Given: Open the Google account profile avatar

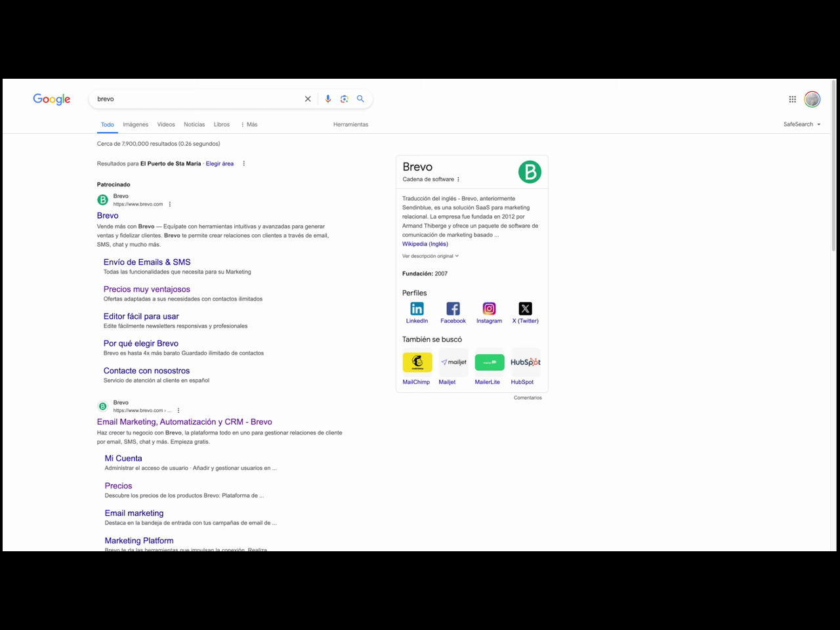Looking at the screenshot, I should click(x=812, y=99).
